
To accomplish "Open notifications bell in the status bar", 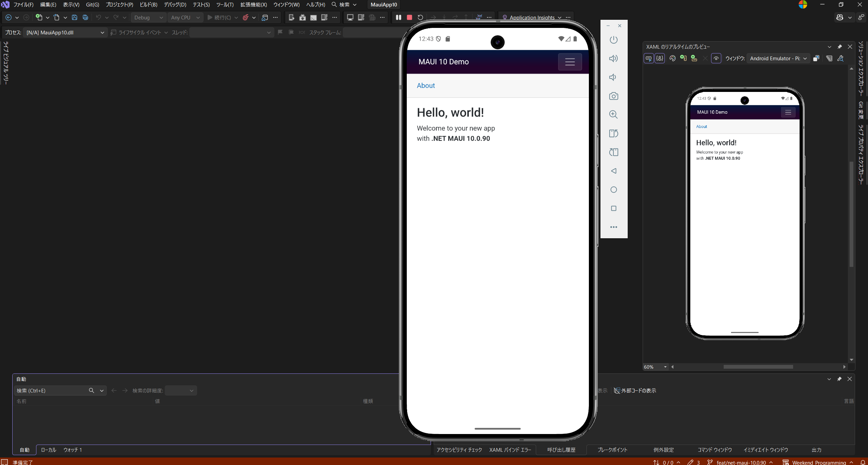I will click(x=863, y=462).
